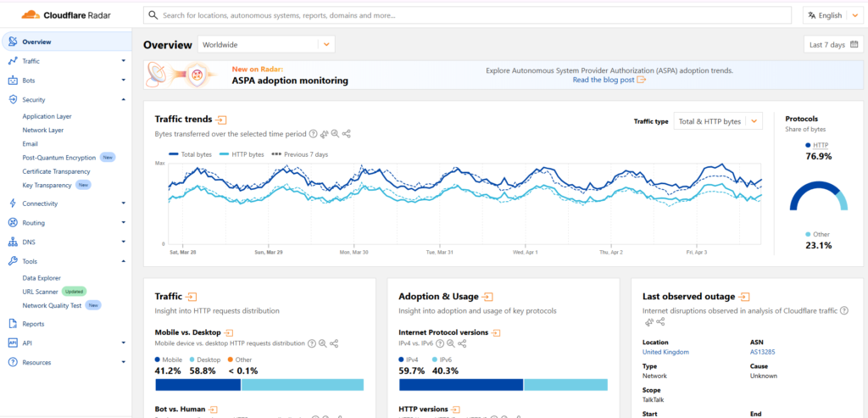The image size is (868, 418).
Task: Open Traffic type Total & HTTP bytes dropdown
Action: pyautogui.click(x=718, y=121)
